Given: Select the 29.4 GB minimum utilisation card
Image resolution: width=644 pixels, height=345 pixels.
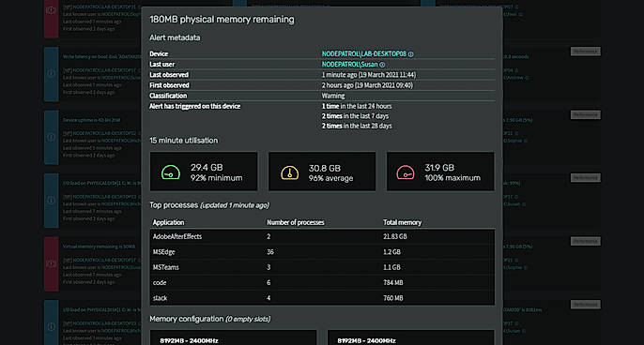Looking at the screenshot, I should (x=204, y=172).
